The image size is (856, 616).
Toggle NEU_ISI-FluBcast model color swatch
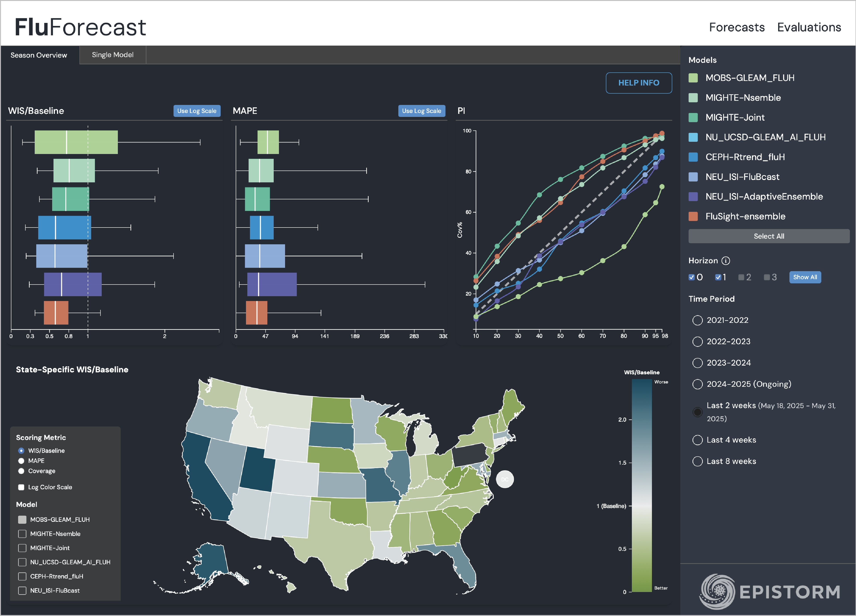[693, 177]
